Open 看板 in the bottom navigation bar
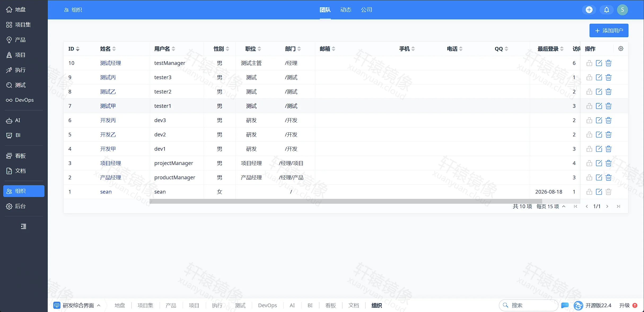 point(331,305)
